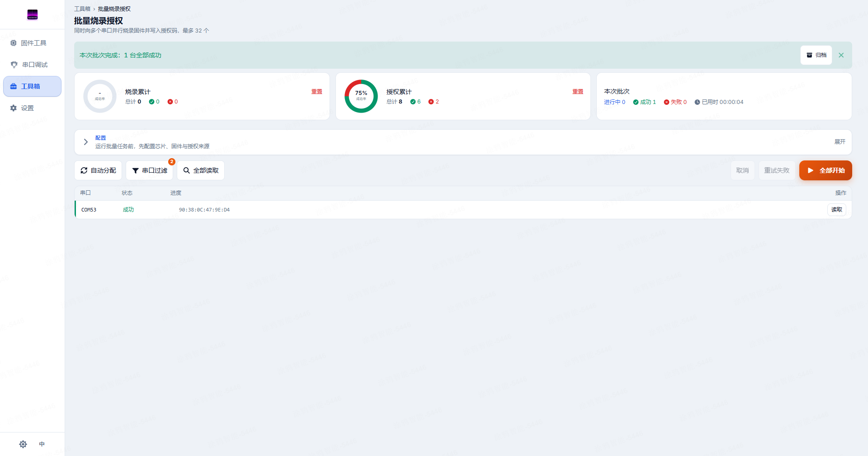Click 展开 to expand configuration
This screenshot has height=456, width=868.
point(840,142)
